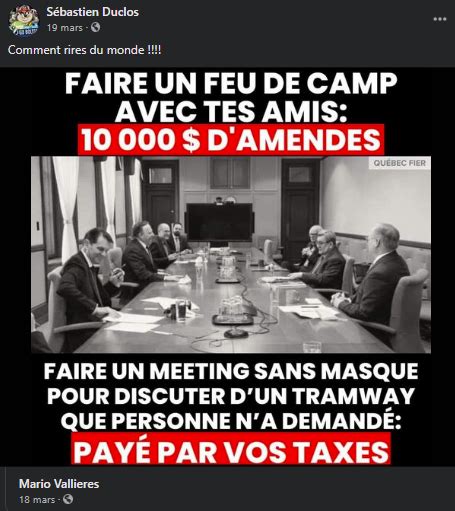This screenshot has width=455, height=511.
Task: Open Sébastien Duclos's profile name link
Action: pos(92,12)
